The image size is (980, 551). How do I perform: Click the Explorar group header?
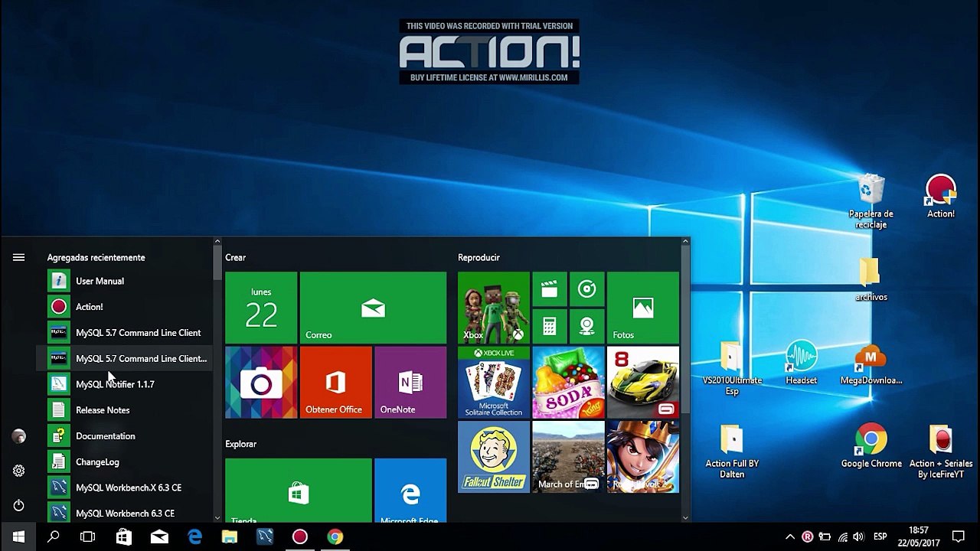(x=240, y=444)
